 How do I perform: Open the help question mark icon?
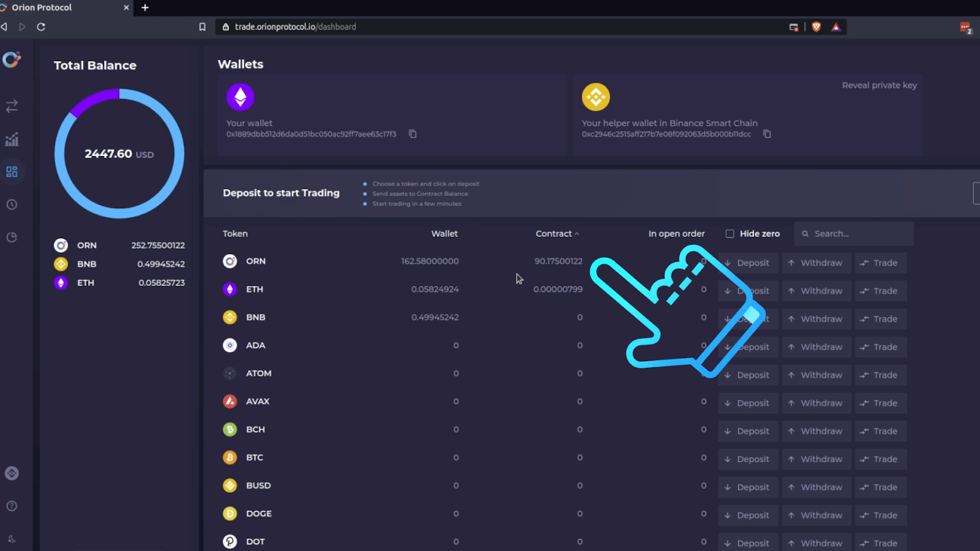tap(12, 506)
